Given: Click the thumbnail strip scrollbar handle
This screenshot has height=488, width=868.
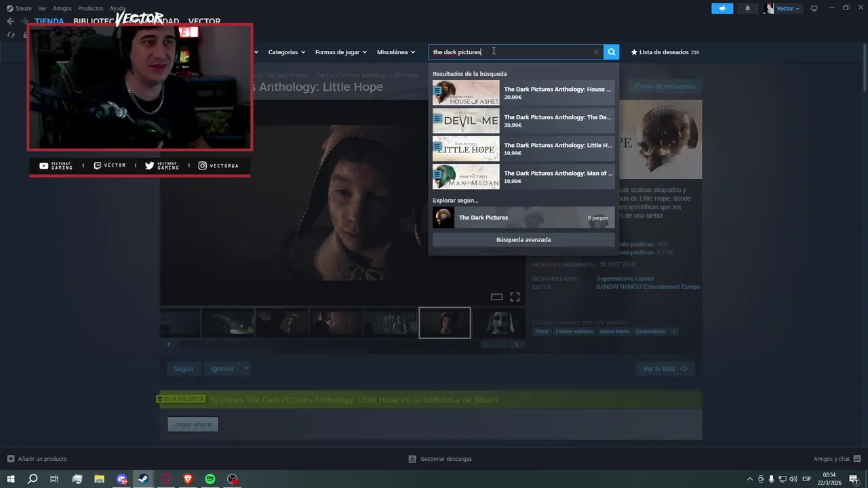Looking at the screenshot, I should coord(494,344).
